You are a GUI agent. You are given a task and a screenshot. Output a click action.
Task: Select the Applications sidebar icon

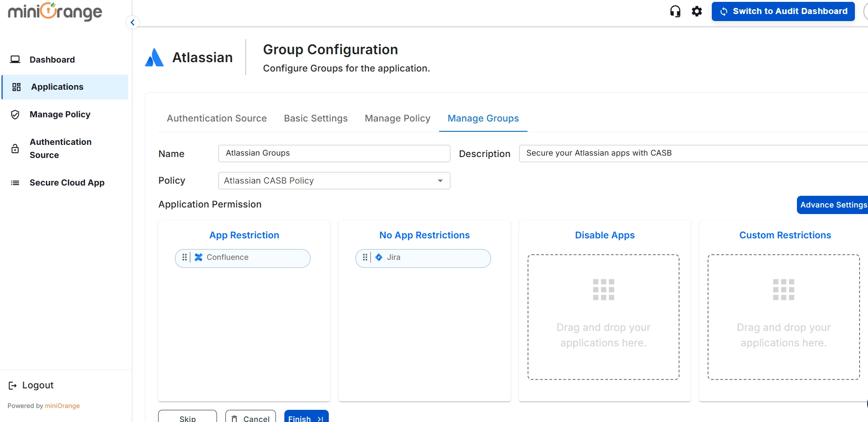tap(16, 86)
